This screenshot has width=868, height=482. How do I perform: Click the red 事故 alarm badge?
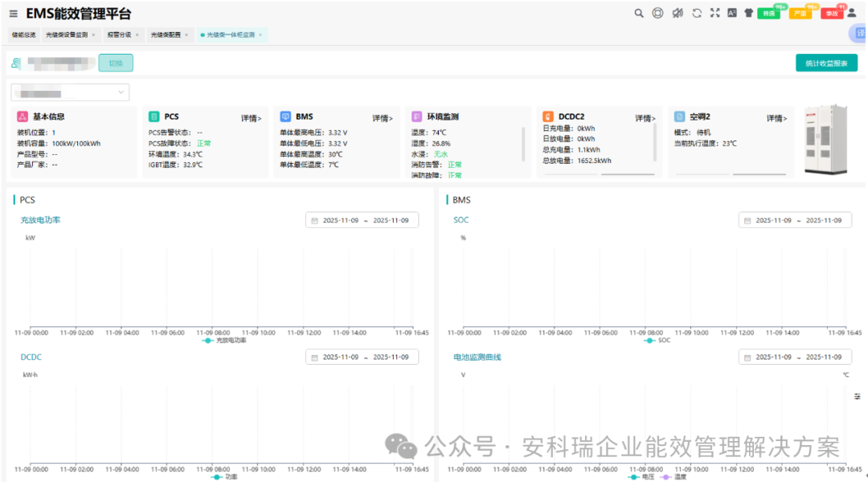(830, 14)
